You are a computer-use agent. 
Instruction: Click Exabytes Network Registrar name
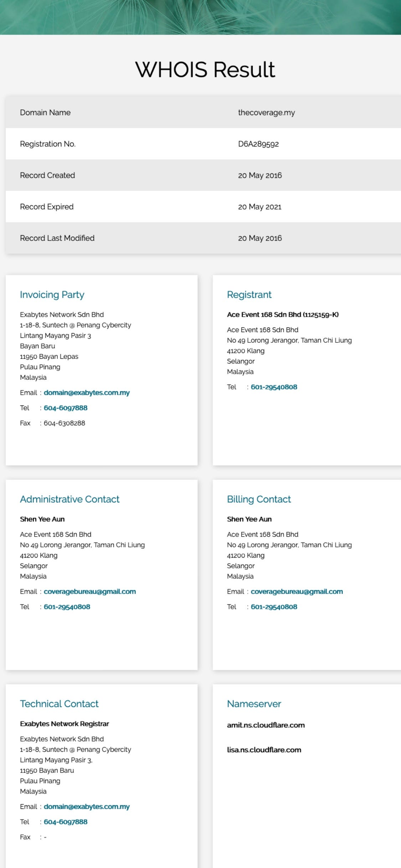[x=65, y=724]
